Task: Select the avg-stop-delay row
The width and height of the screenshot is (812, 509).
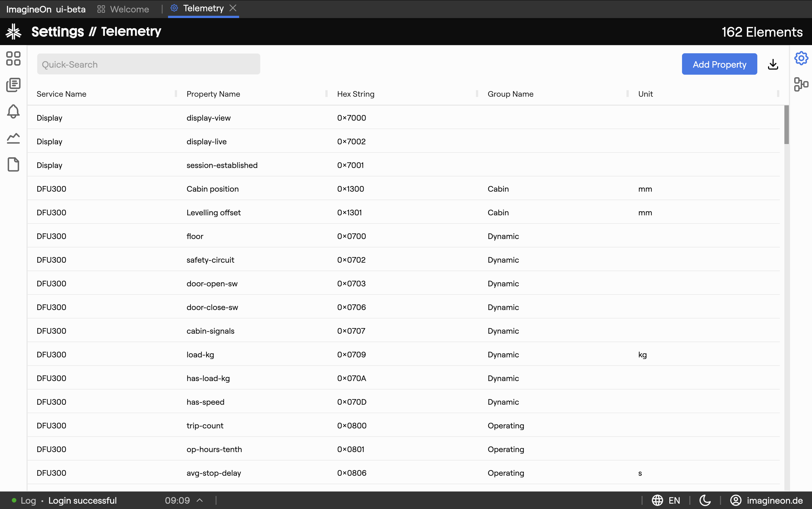Action: (x=403, y=473)
